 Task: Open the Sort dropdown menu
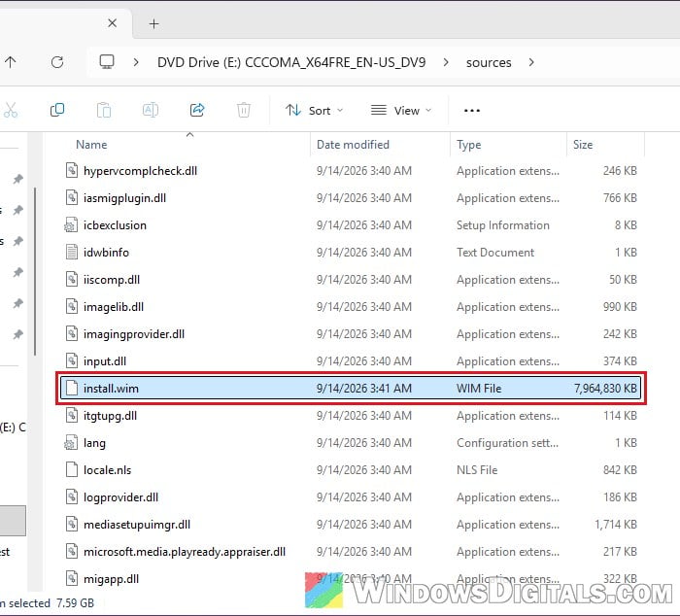tap(315, 111)
